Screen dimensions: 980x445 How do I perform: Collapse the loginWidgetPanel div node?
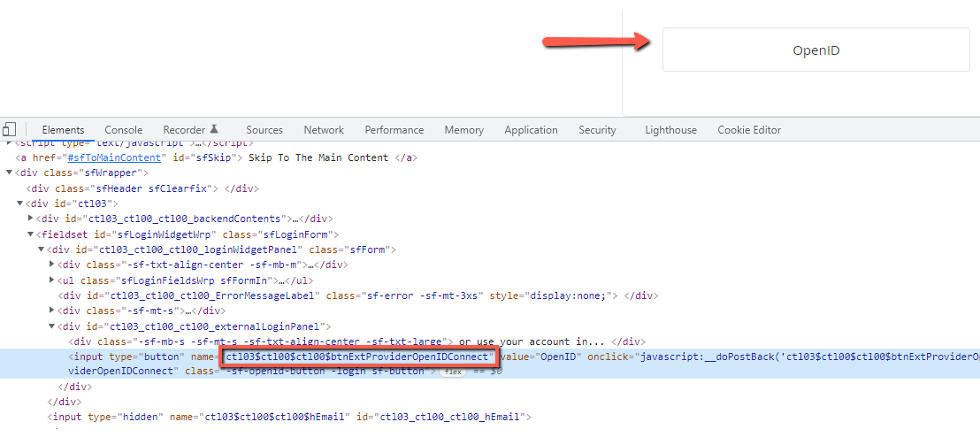click(x=42, y=249)
